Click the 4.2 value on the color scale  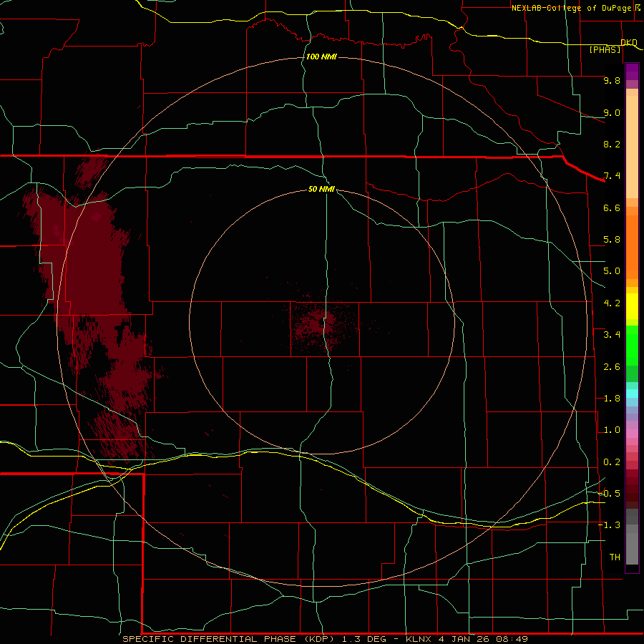612,303
